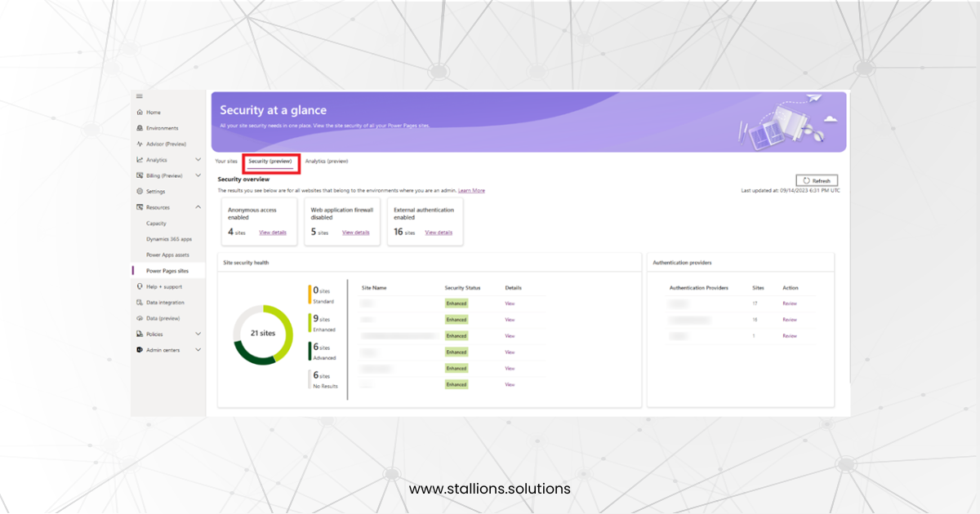
Task: Click the Refresh button
Action: (817, 181)
